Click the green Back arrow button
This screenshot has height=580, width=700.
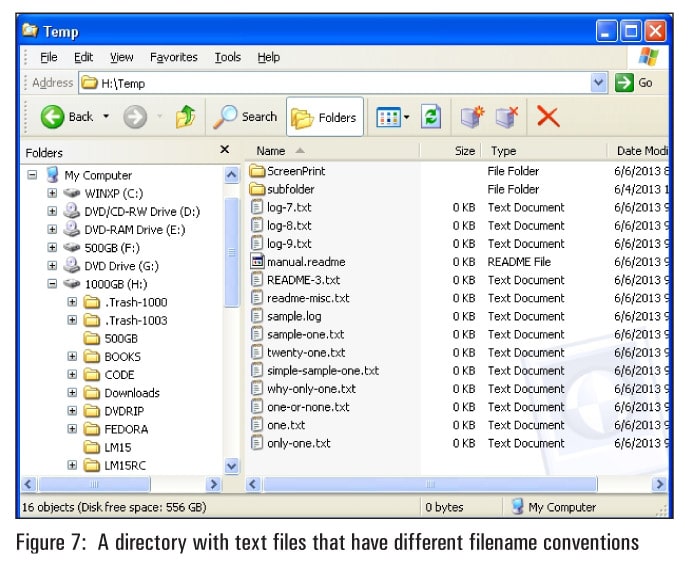[x=54, y=117]
